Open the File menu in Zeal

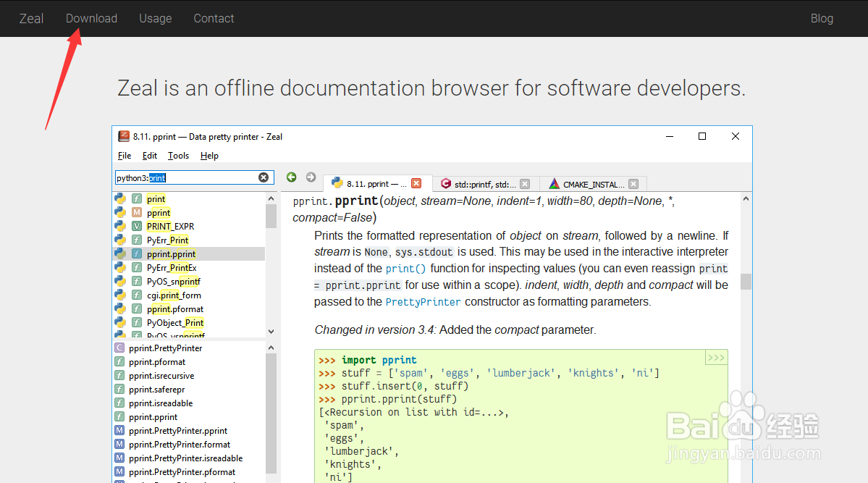click(x=125, y=156)
